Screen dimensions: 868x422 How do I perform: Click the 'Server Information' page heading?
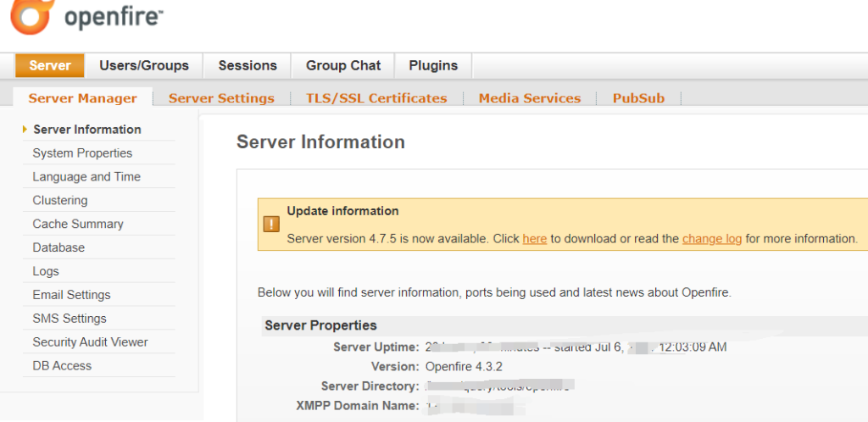(x=320, y=142)
